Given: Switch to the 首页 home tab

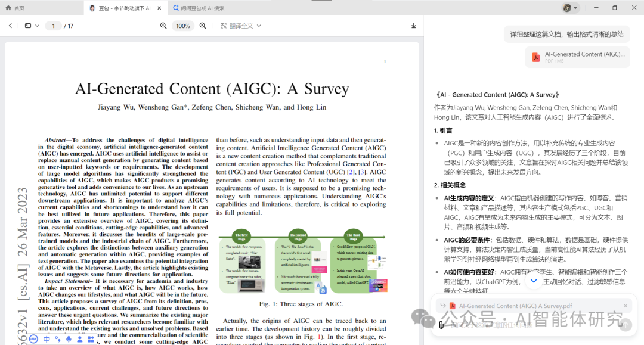Looking at the screenshot, I should pyautogui.click(x=15, y=8).
